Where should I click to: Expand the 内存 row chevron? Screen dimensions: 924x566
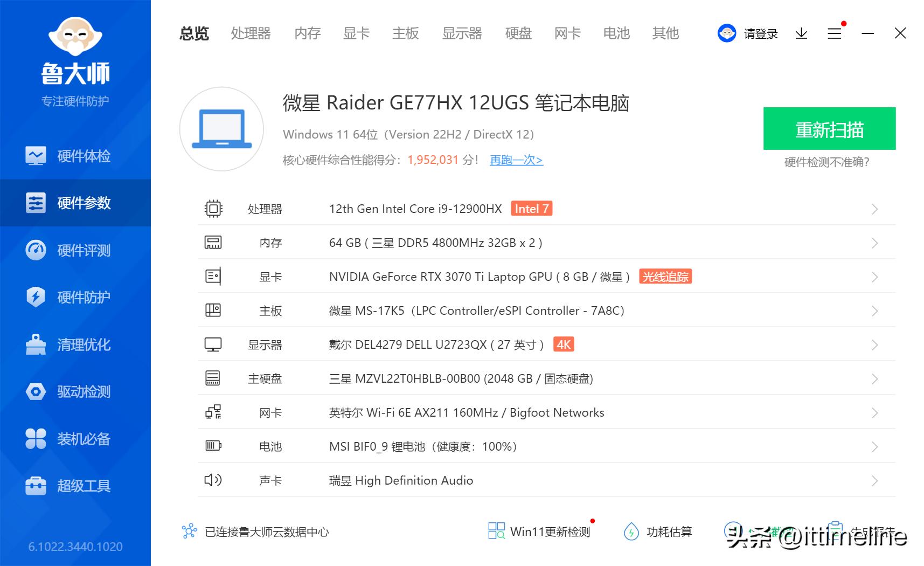click(874, 243)
